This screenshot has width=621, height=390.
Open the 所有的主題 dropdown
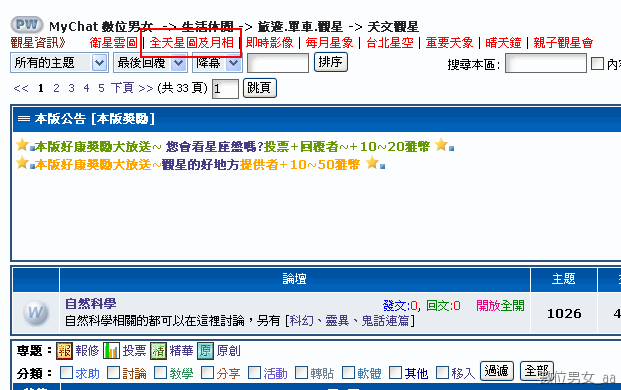[59, 63]
